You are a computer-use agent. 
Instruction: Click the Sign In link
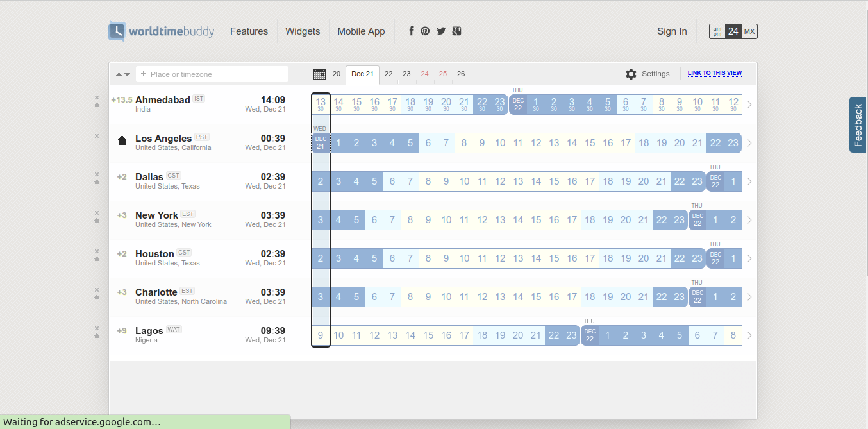pos(672,31)
